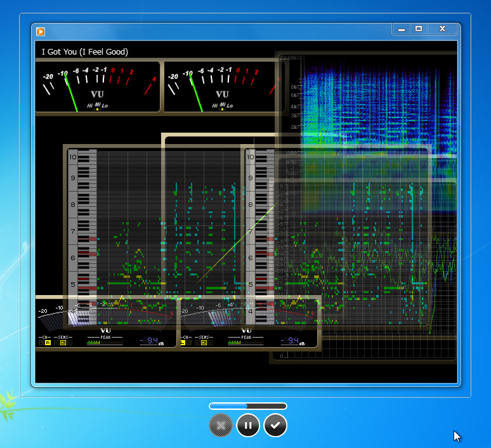This screenshot has width=491, height=448.
Task: Click the blue progress bar
Action: [x=247, y=406]
